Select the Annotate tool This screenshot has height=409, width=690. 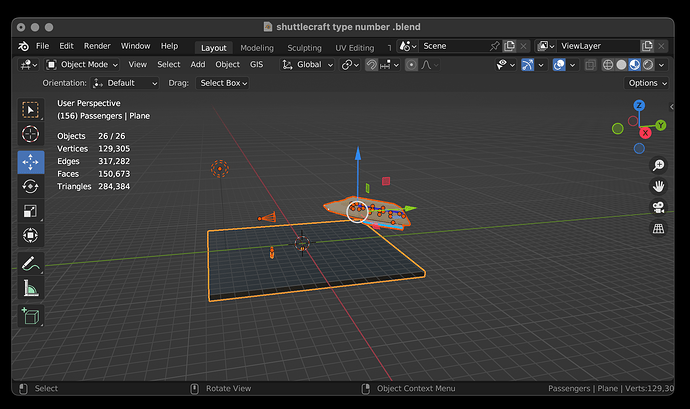pos(30,264)
